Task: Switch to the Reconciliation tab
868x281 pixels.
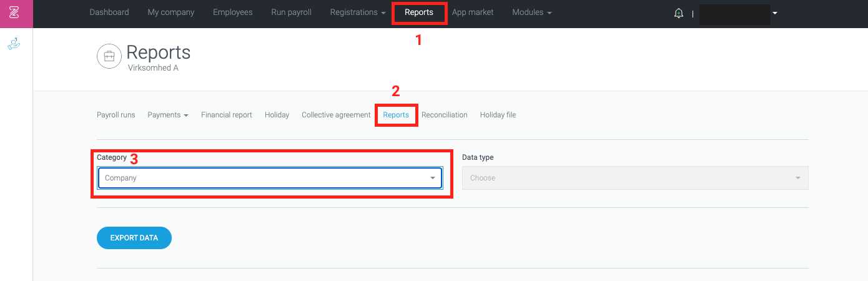Action: click(x=445, y=115)
